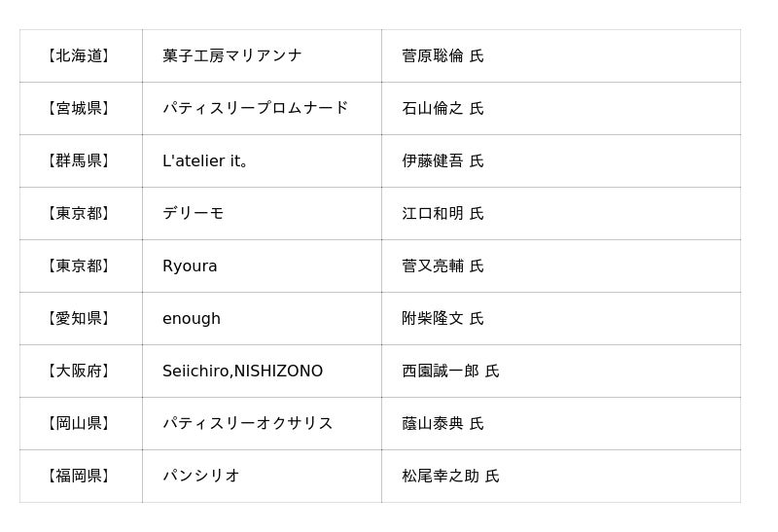Select the 【宮城県】 cell
Screen dimensions: 778x532
coord(80,109)
